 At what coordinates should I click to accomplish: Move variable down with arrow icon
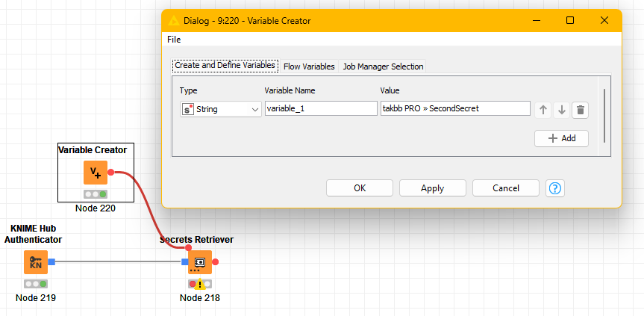click(x=562, y=109)
